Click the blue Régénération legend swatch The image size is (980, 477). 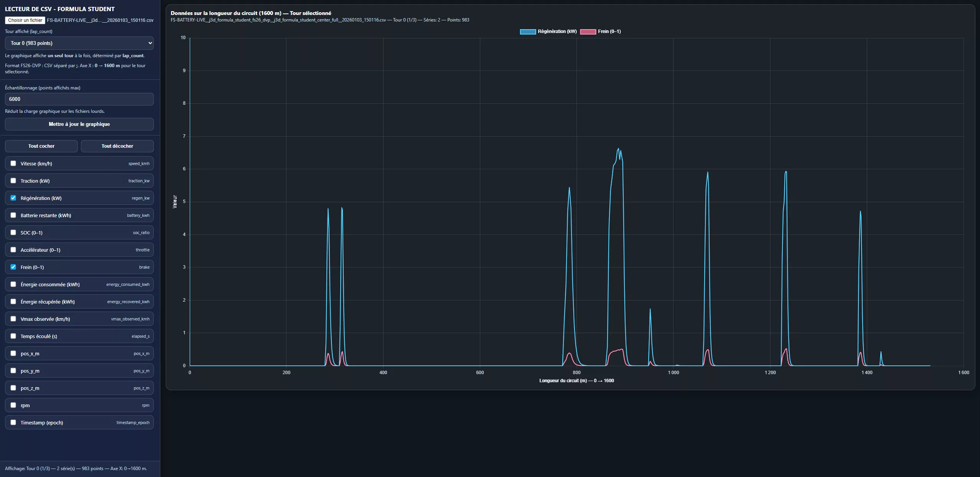coord(527,32)
